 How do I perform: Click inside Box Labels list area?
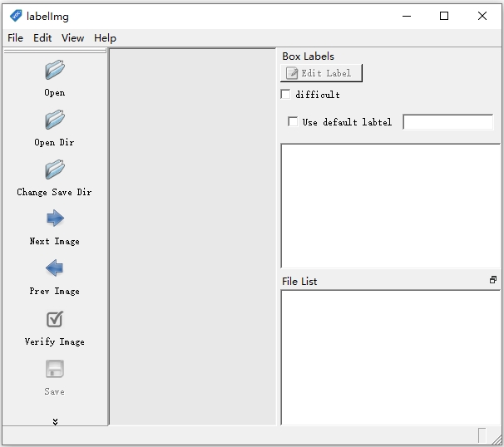(391, 205)
